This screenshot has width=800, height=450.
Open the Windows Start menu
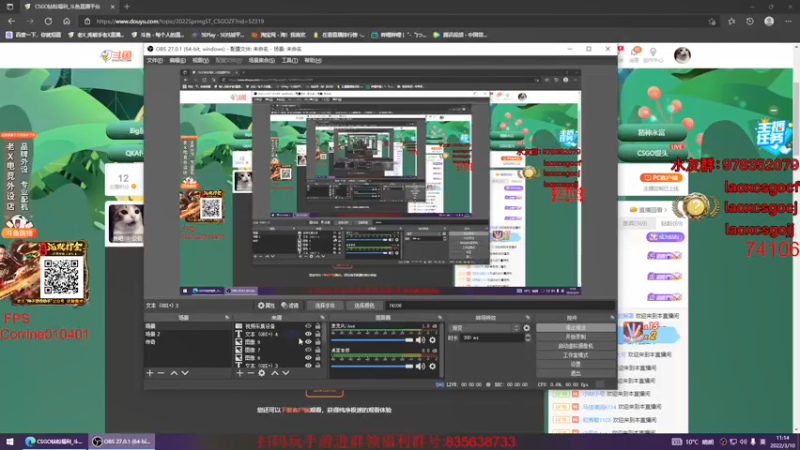point(10,441)
